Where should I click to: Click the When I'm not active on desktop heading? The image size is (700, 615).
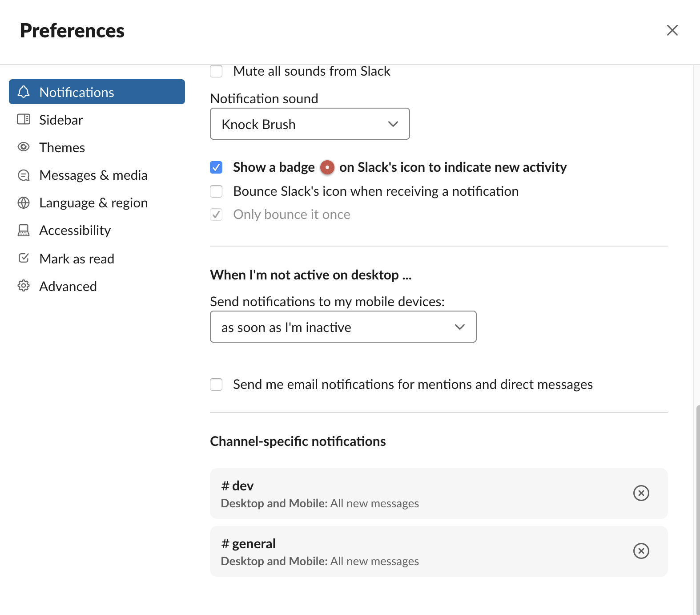click(310, 275)
